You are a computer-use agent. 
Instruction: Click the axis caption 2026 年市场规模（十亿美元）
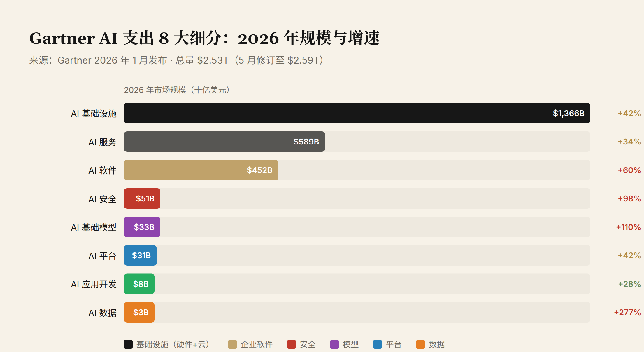[178, 90]
